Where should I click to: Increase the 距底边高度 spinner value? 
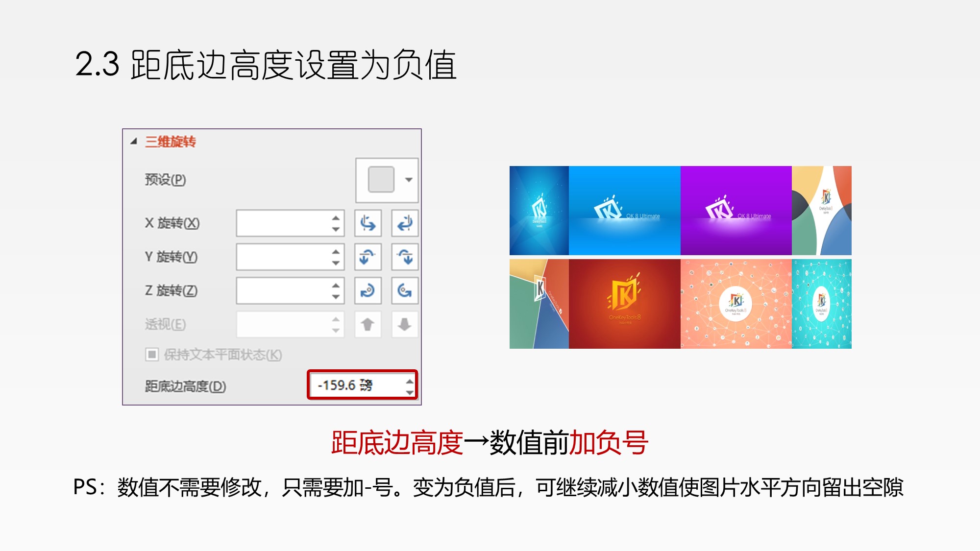410,380
